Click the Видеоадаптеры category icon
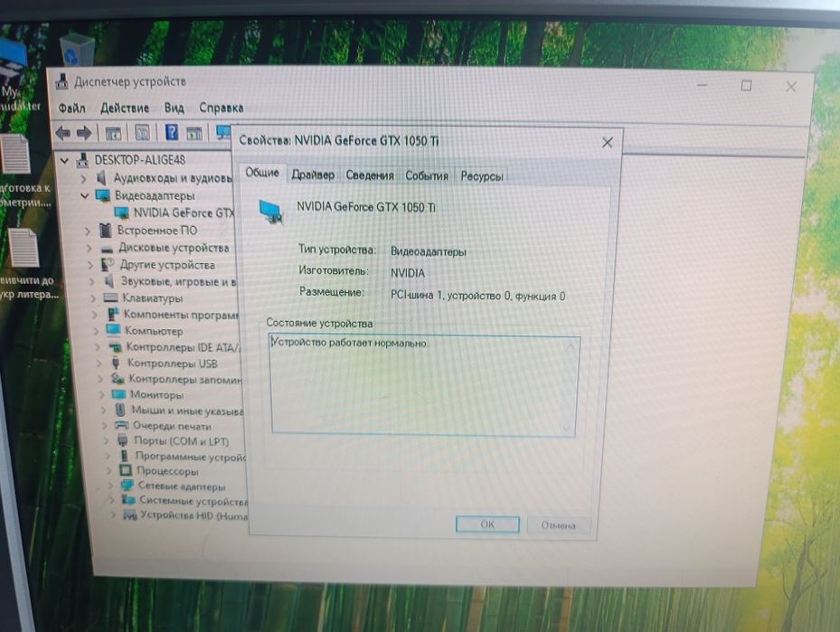 point(102,195)
